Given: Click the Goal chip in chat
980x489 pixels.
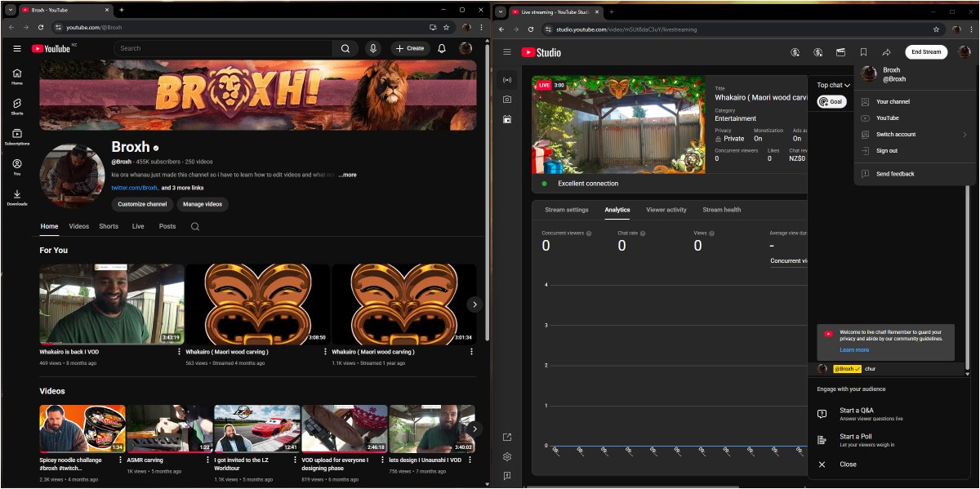Looking at the screenshot, I should click(x=832, y=102).
